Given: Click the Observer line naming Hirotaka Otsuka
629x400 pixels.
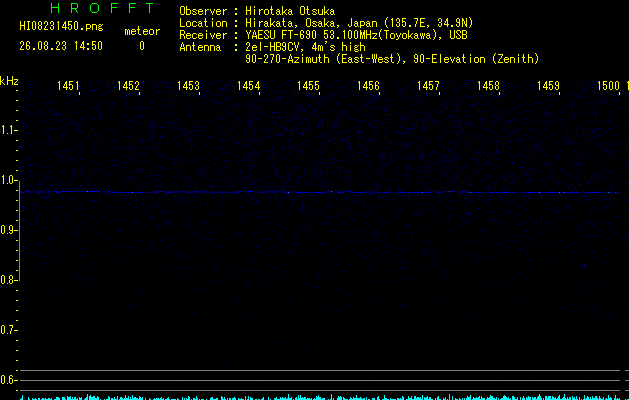Looking at the screenshot, I should pyautogui.click(x=257, y=11).
